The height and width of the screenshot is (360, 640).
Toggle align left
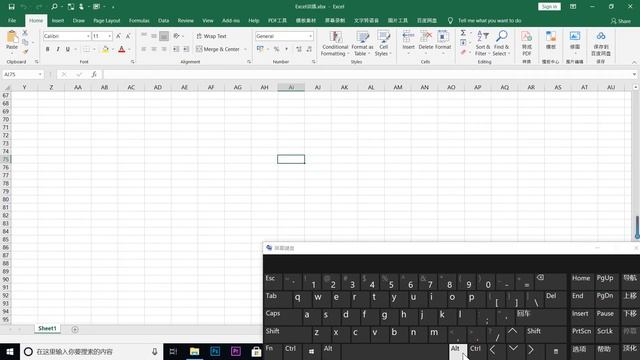coord(144,49)
